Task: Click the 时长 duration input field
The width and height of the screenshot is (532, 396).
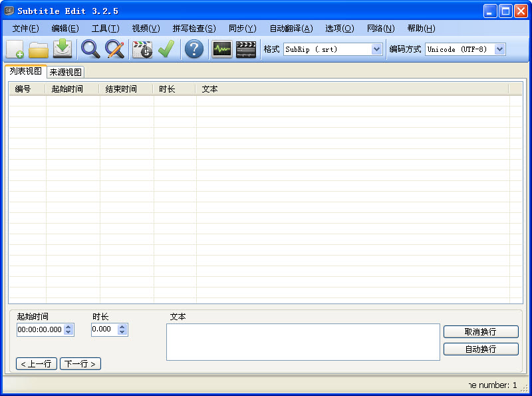Action: pyautogui.click(x=104, y=329)
